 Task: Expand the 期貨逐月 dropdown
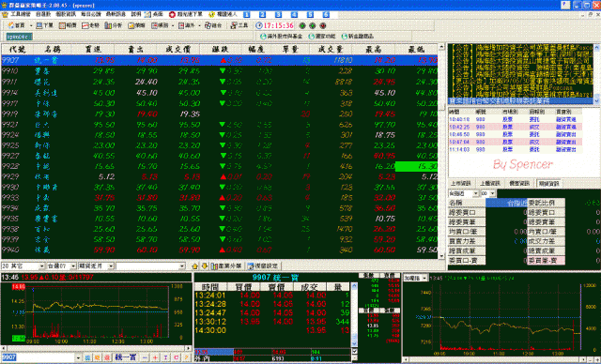point(111,265)
